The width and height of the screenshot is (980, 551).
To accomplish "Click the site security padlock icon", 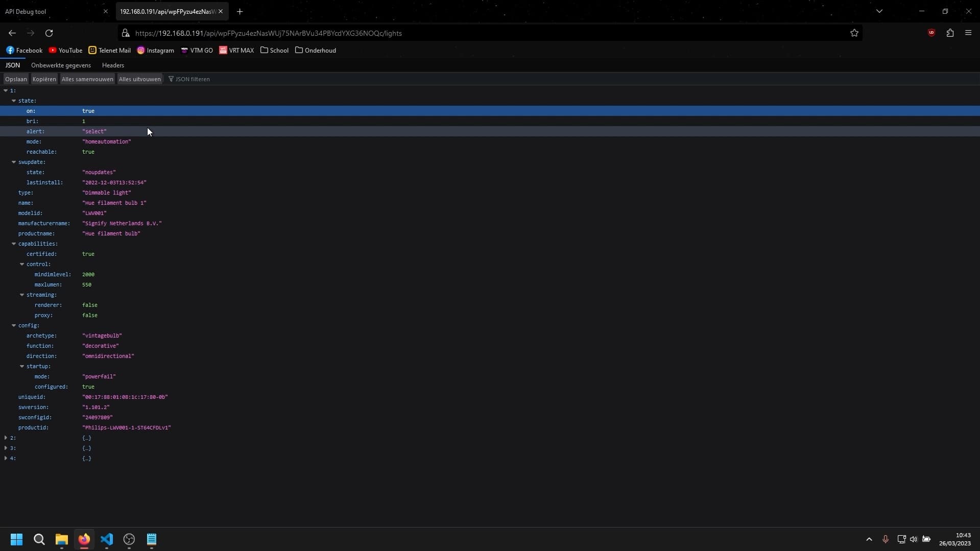I will 126,33.
